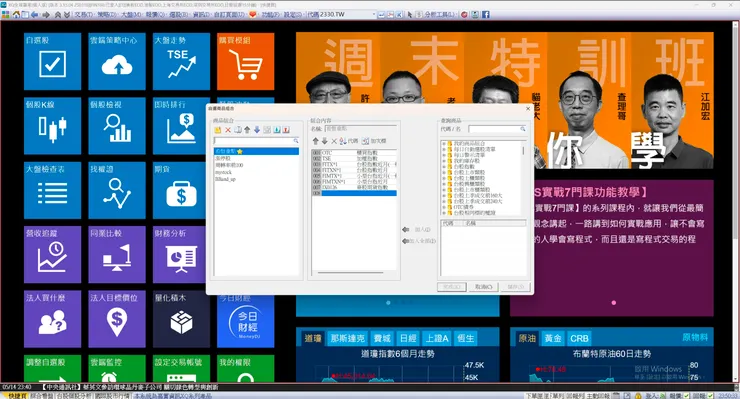740x399 pixels.
Task: Open the 大盤(M) menu
Action: [x=131, y=15]
